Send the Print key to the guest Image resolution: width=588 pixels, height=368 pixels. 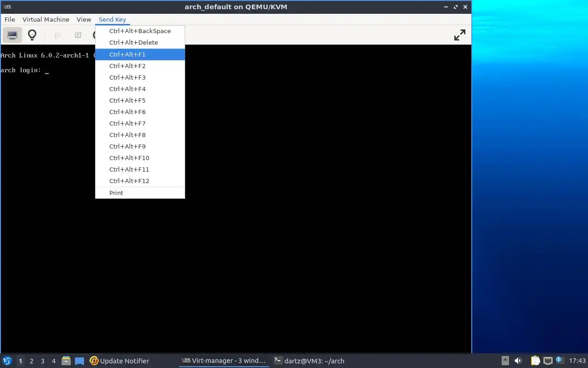[x=140, y=193]
